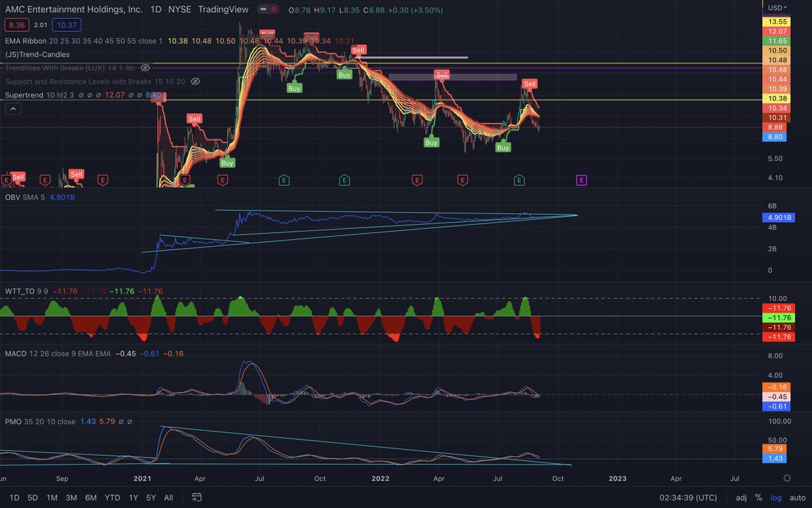Image resolution: width=812 pixels, height=508 pixels.
Task: Set the chart range to 5D
Action: click(32, 497)
